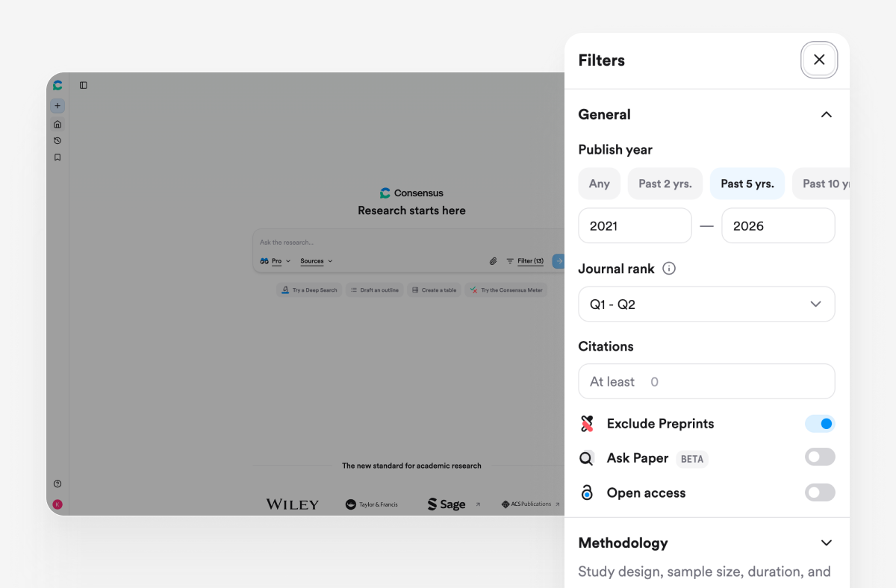Go to Home in the sidebar
This screenshot has width=896, height=588.
tap(57, 124)
